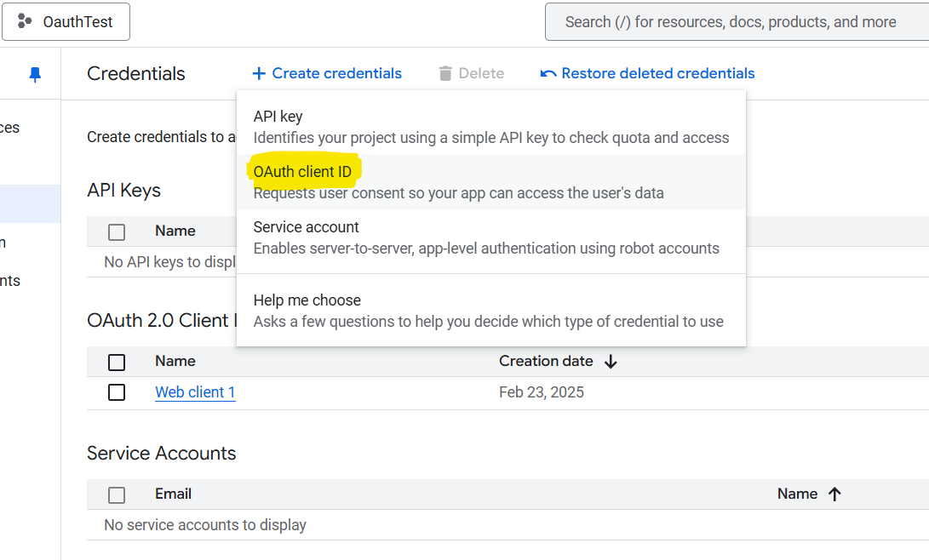Viewport: 929px width, 560px height.
Task: Select all API Keys header checkbox
Action: (117, 231)
